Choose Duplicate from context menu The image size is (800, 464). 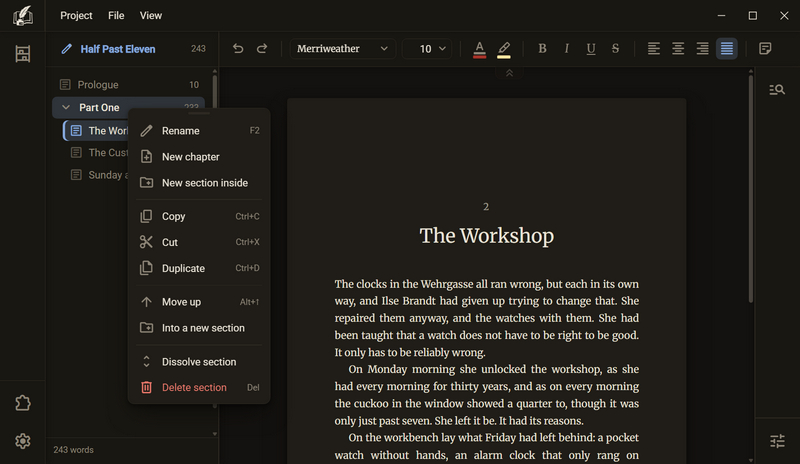199,268
